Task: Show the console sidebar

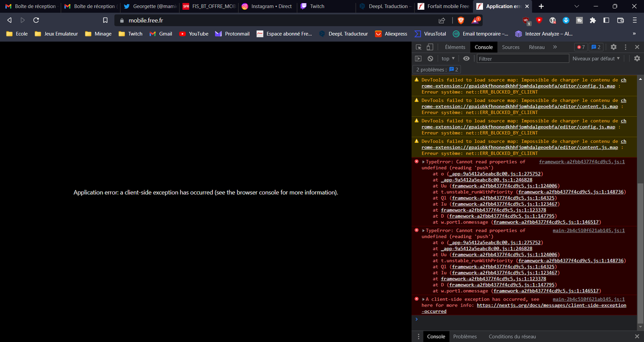Action: point(419,58)
